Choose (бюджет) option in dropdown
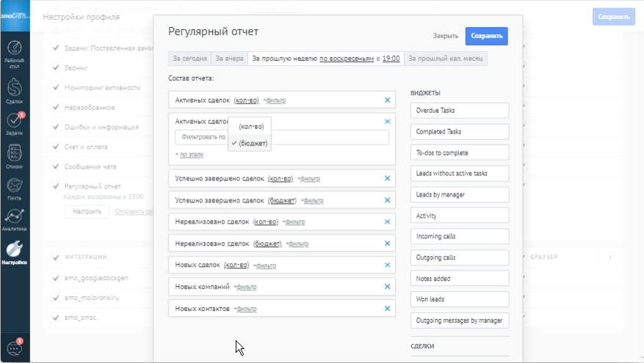This screenshot has height=363, width=644. 251,143
